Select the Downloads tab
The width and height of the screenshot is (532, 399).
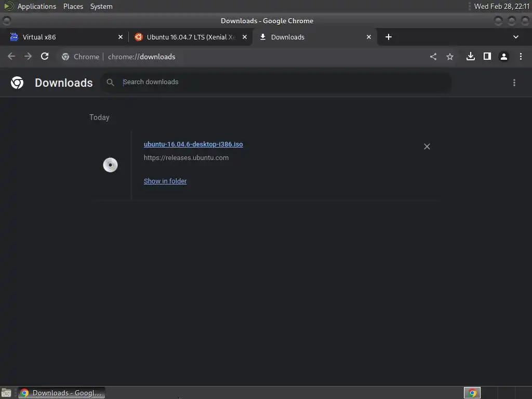click(x=314, y=37)
